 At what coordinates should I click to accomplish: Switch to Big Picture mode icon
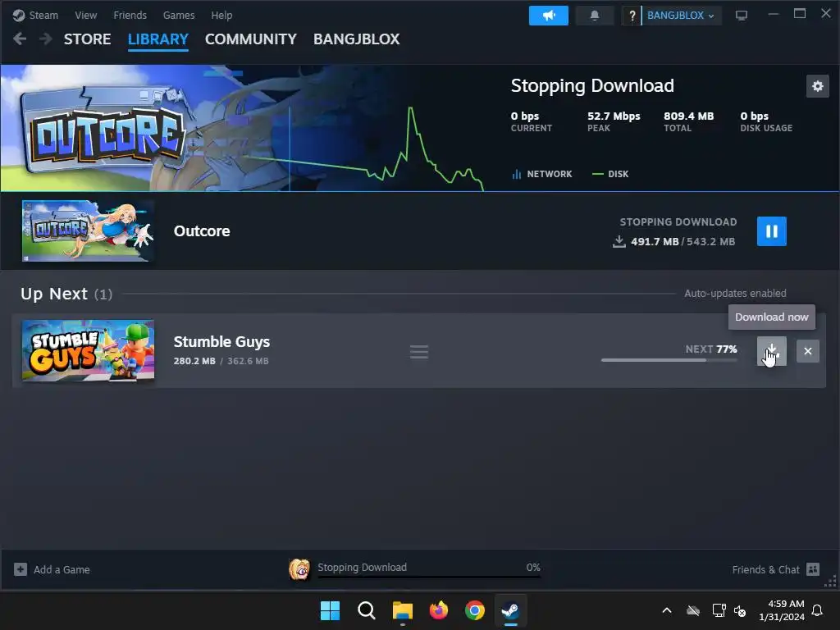pos(741,16)
